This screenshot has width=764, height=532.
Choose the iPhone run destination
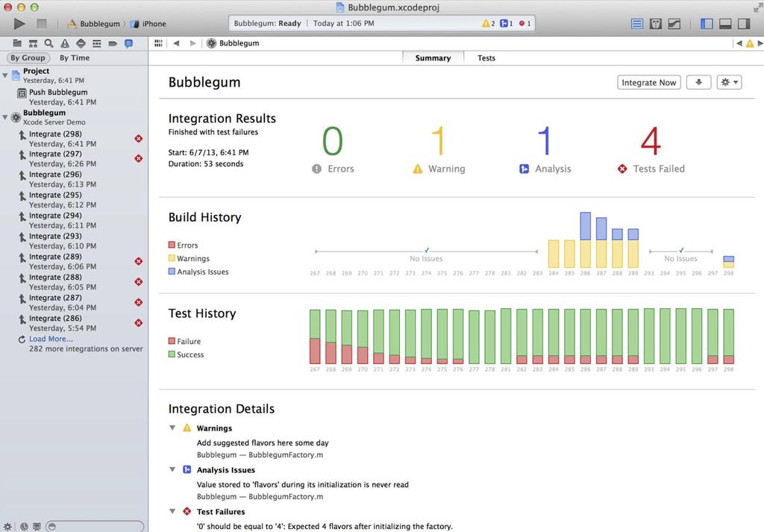[x=148, y=23]
